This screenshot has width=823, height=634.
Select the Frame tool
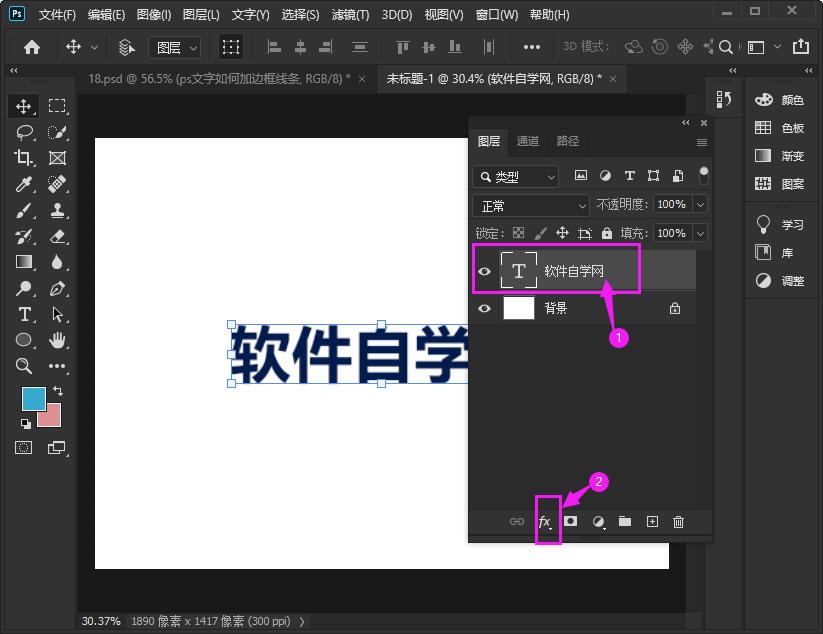[x=57, y=157]
